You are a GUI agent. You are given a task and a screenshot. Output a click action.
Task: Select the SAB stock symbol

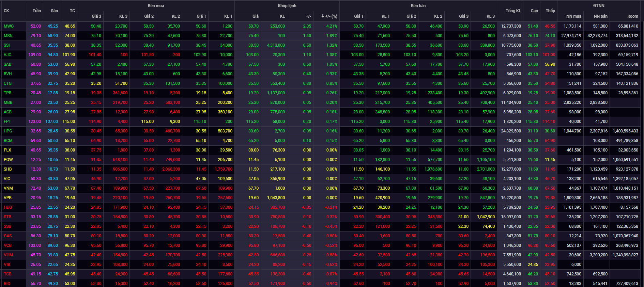[7, 64]
